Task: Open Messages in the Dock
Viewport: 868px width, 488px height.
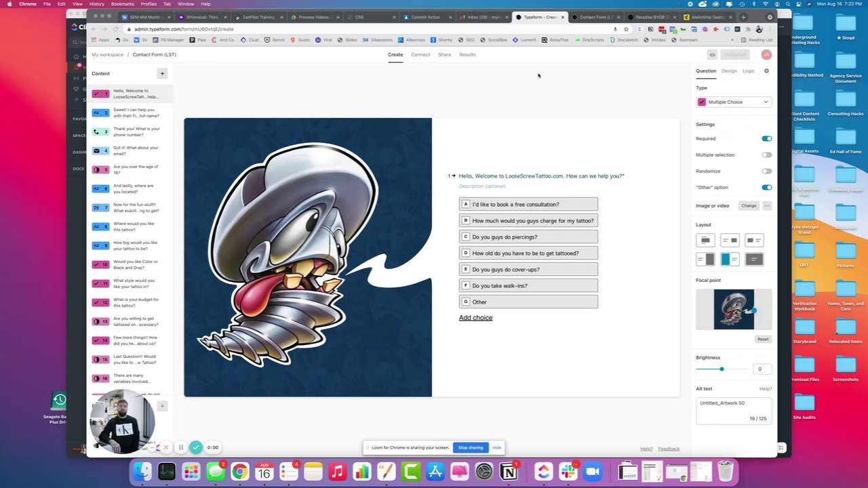Action: pyautogui.click(x=216, y=471)
